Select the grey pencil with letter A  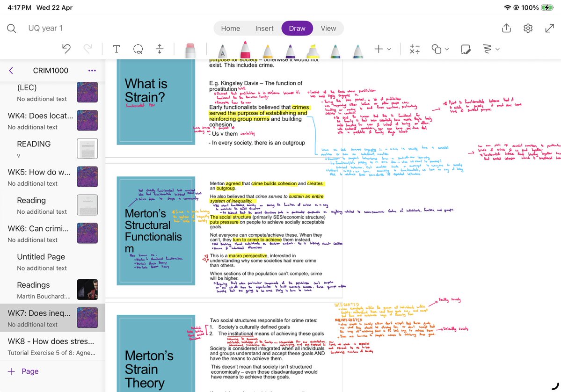point(223,51)
